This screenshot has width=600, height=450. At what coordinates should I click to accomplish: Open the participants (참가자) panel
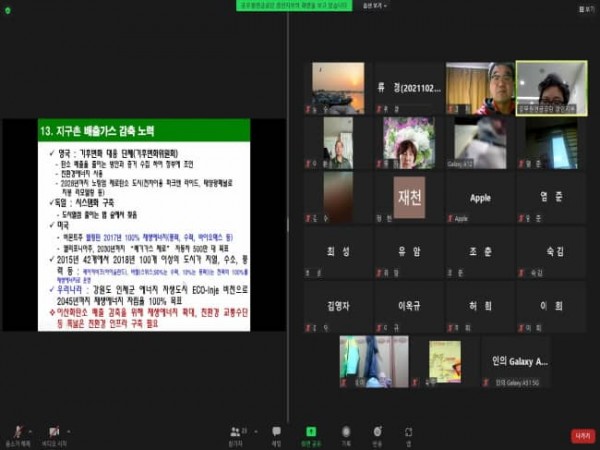tap(237, 435)
